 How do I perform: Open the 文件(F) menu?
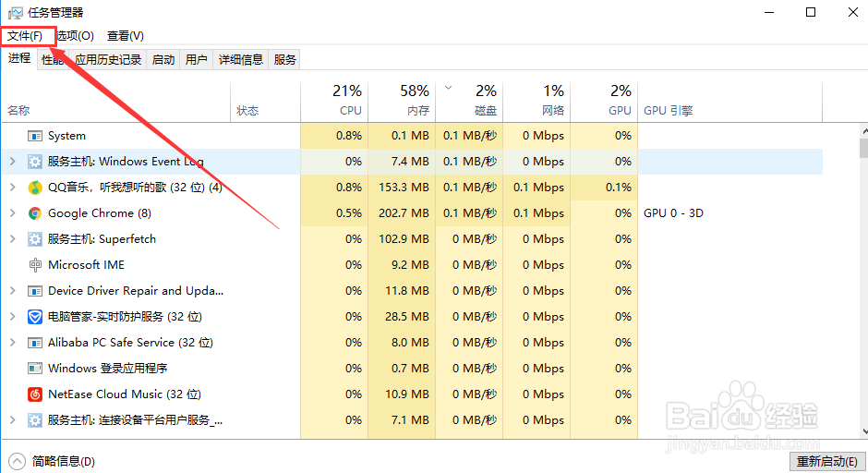pyautogui.click(x=26, y=36)
